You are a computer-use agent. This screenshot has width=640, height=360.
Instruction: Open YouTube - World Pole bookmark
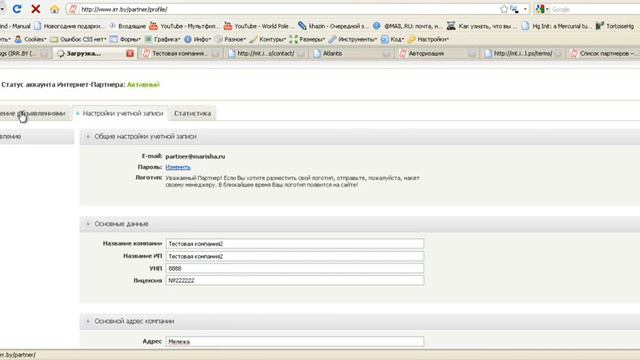[259, 26]
